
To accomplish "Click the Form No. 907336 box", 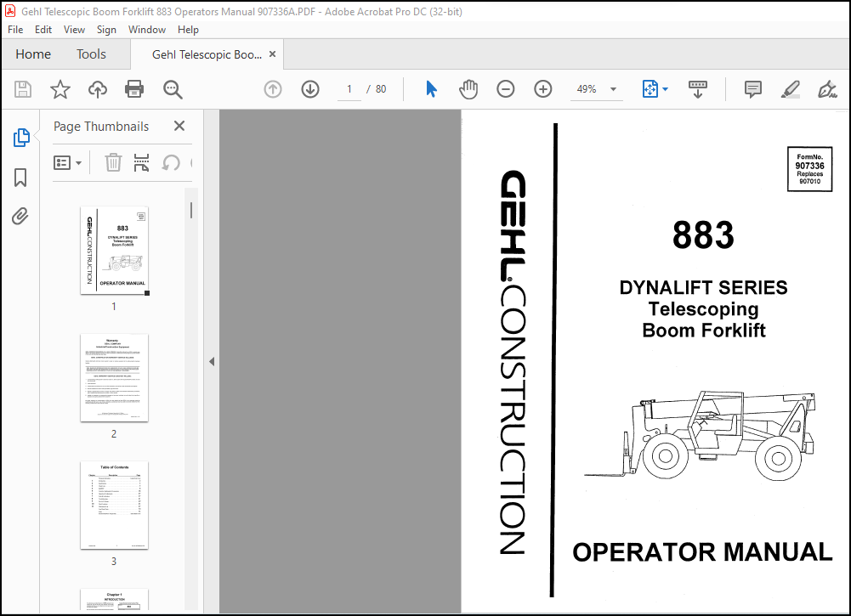I will coord(809,168).
